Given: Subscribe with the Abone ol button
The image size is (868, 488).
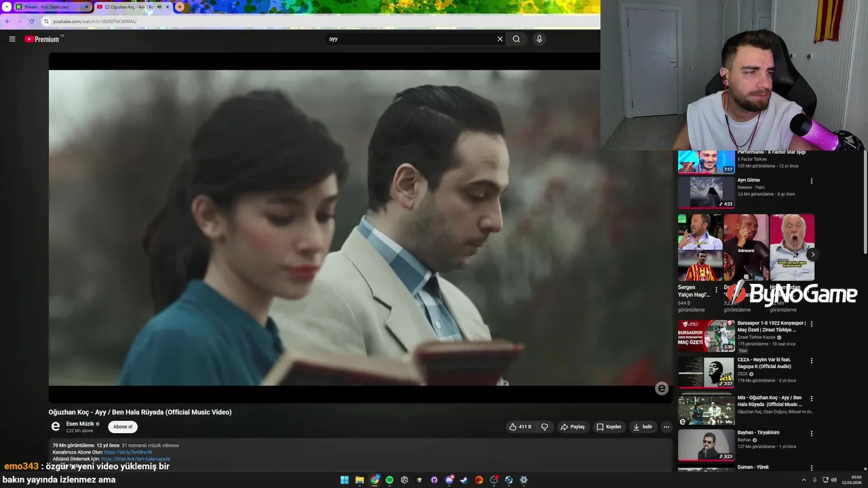Looking at the screenshot, I should (123, 427).
